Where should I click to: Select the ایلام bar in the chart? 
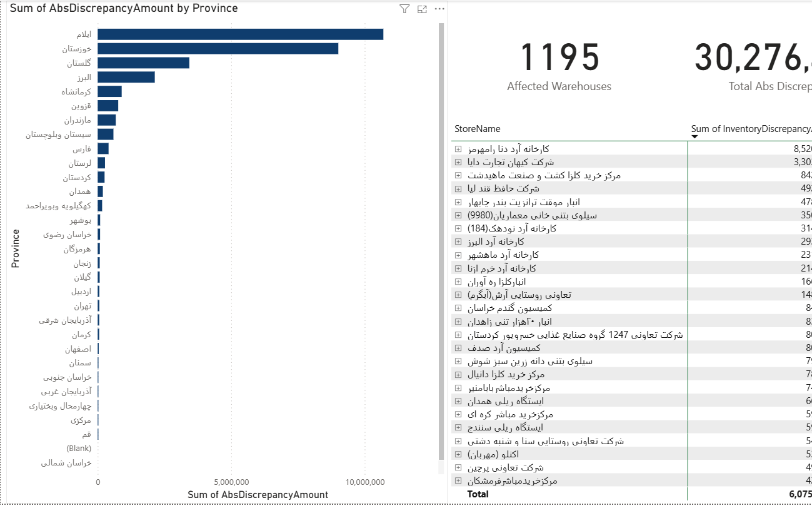tap(240, 34)
